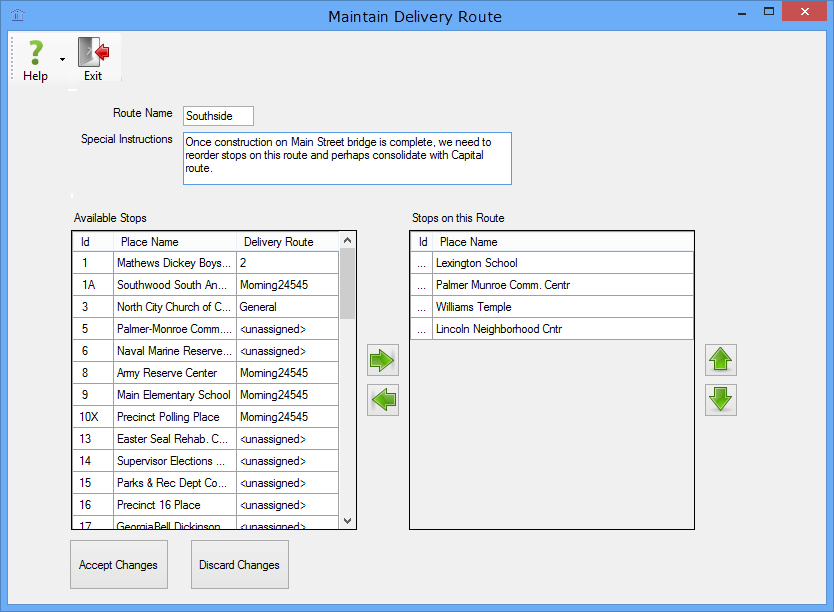Viewport: 834px width, 612px height.
Task: Select Easter Seal Rehab. C... row
Action: pos(205,439)
